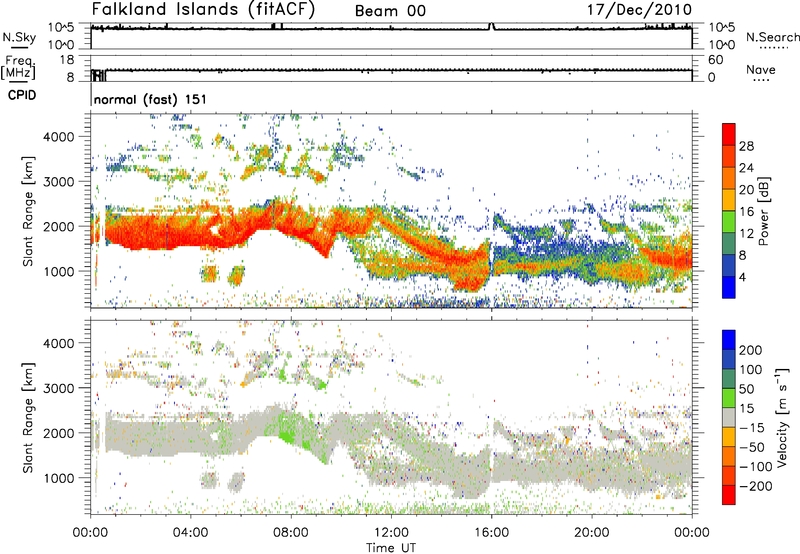Click the 'Slant Range [km]' label of the power panel
The height and width of the screenshot is (554, 800).
[x=28, y=211]
